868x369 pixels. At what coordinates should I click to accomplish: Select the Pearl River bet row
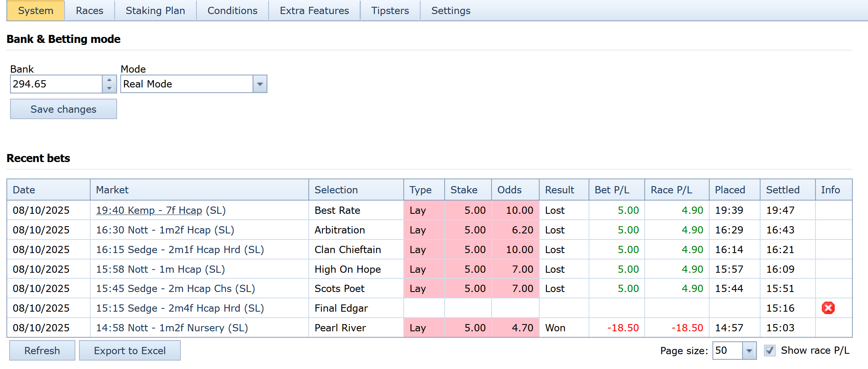(x=340, y=328)
